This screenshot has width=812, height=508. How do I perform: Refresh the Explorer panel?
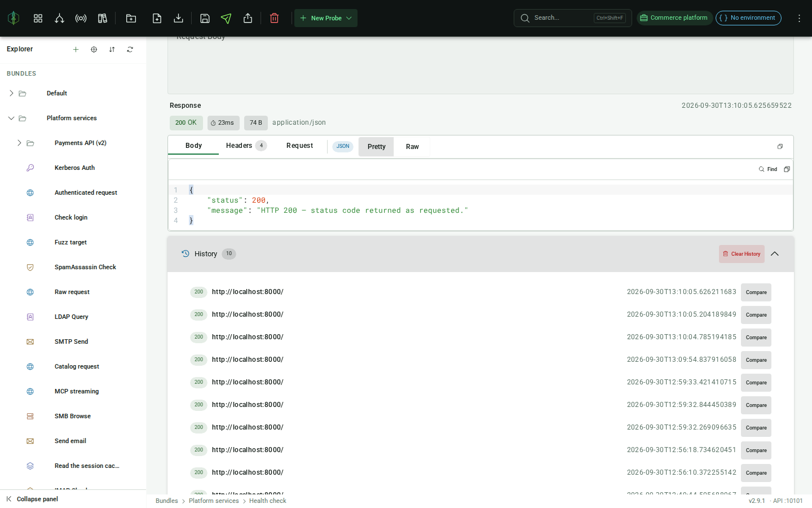[130, 49]
